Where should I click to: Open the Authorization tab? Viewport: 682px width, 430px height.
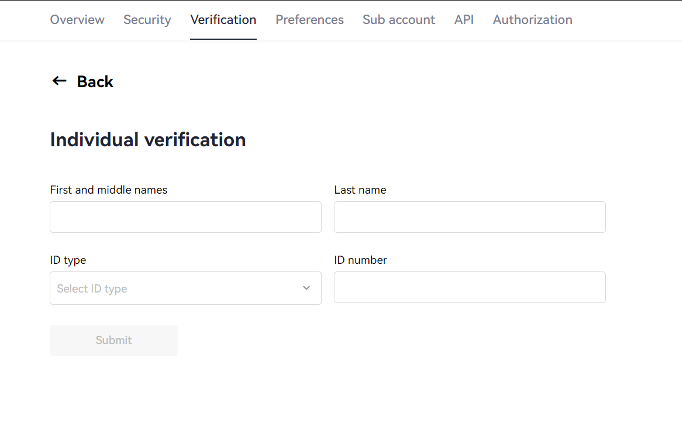[532, 20]
